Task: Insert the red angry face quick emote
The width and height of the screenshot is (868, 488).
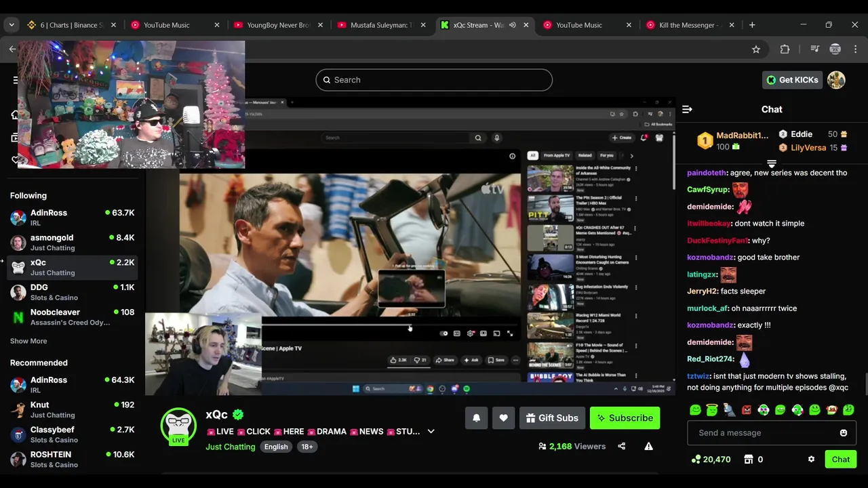Action: [x=747, y=409]
